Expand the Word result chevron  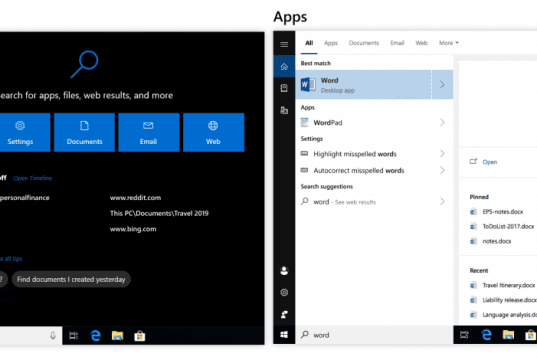442,85
